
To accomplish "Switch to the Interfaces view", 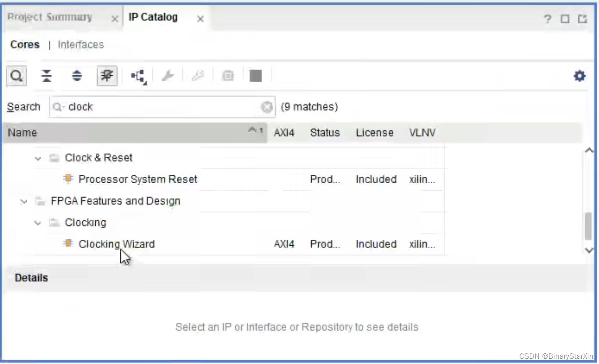I will (x=81, y=45).
